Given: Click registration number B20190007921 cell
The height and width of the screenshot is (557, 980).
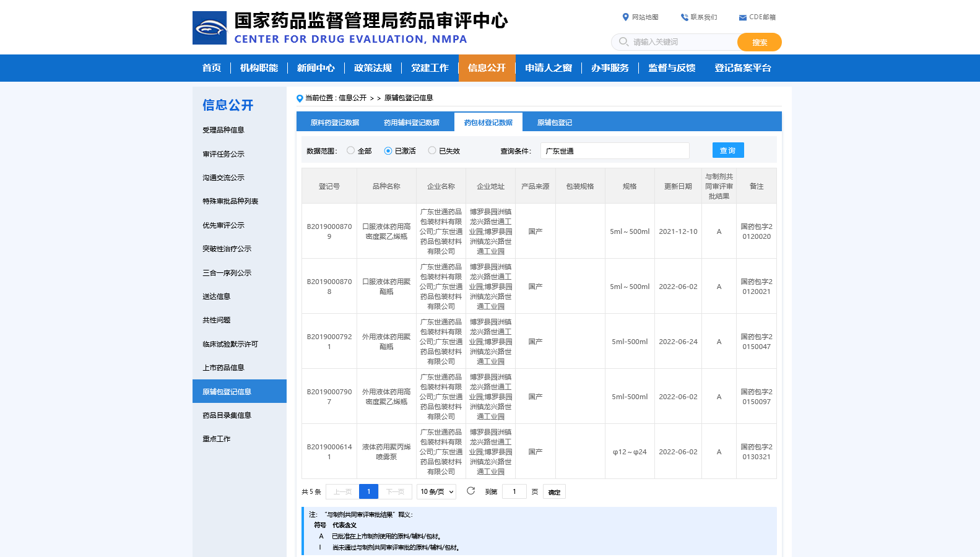Looking at the screenshot, I should 329,342.
